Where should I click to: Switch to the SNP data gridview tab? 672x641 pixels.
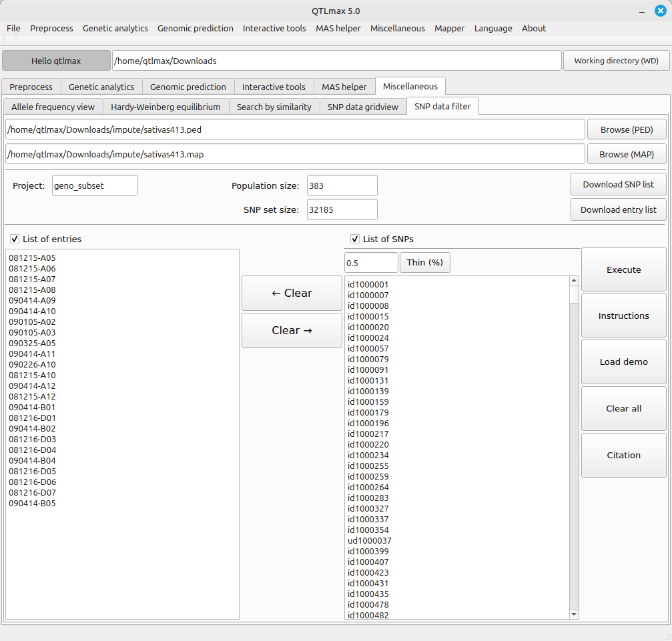point(362,107)
